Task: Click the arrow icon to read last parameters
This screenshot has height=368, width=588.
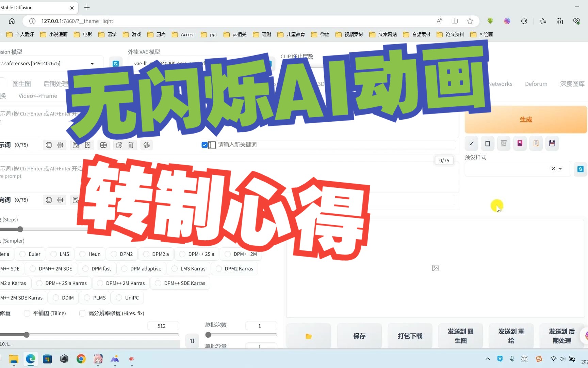Action: pos(471,143)
